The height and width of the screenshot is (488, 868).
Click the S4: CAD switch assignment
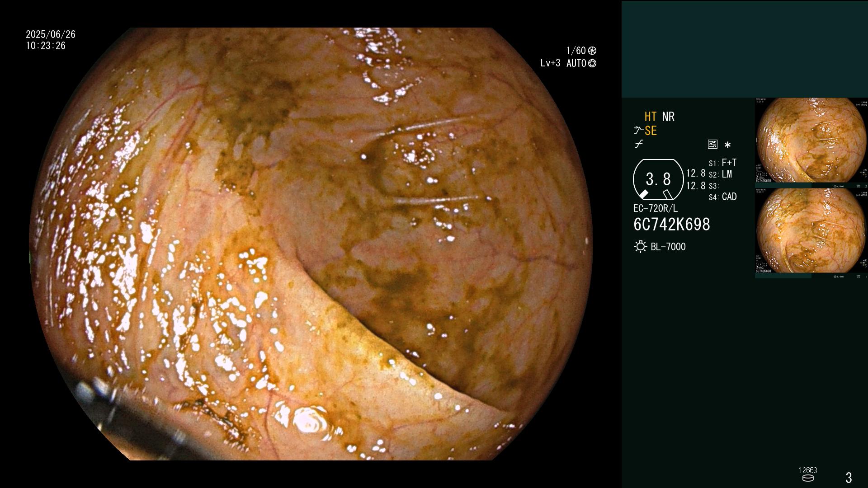[722, 197]
